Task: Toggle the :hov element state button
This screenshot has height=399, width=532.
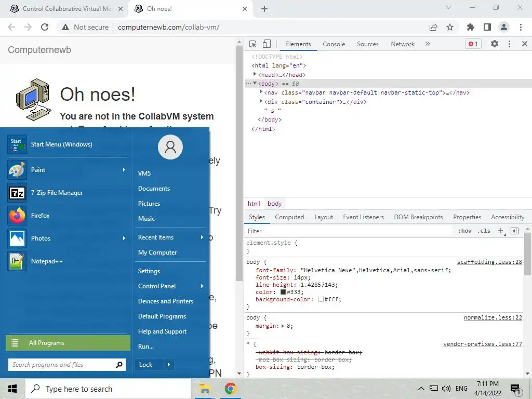Action: click(465, 231)
